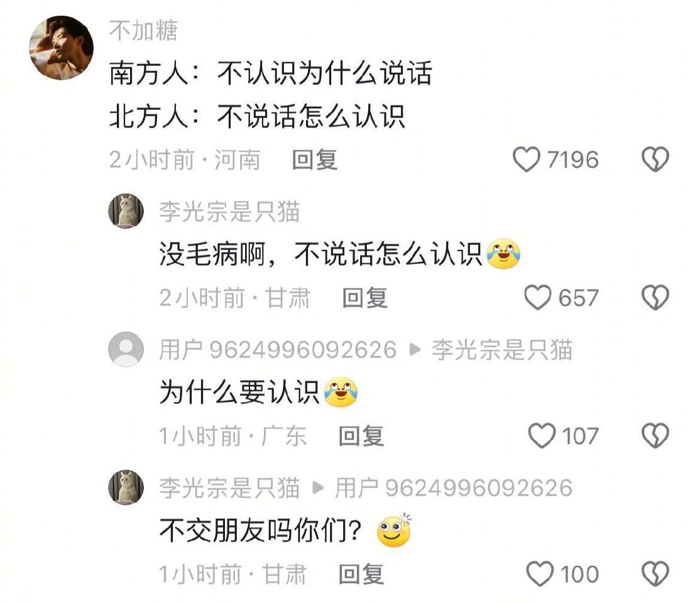700x603 pixels.
Task: Dislike the 为什么要认识 reply
Action: coord(655,436)
